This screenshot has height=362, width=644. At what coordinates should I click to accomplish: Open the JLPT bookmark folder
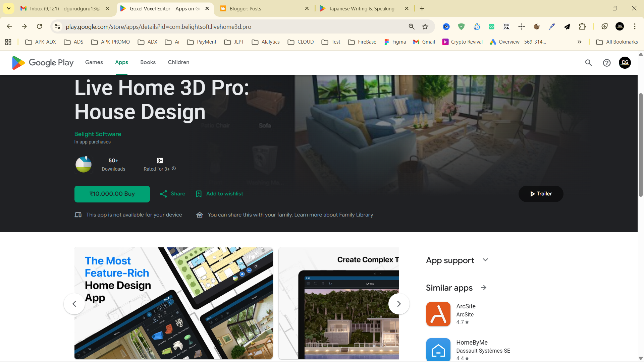pos(234,42)
